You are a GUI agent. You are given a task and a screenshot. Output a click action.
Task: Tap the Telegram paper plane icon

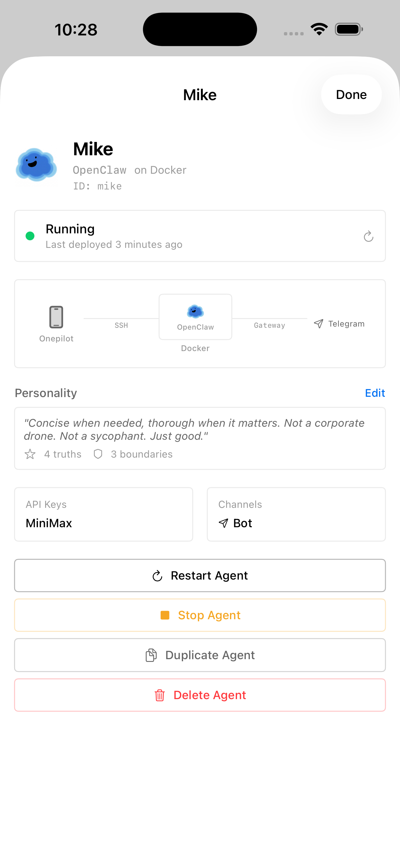click(318, 324)
